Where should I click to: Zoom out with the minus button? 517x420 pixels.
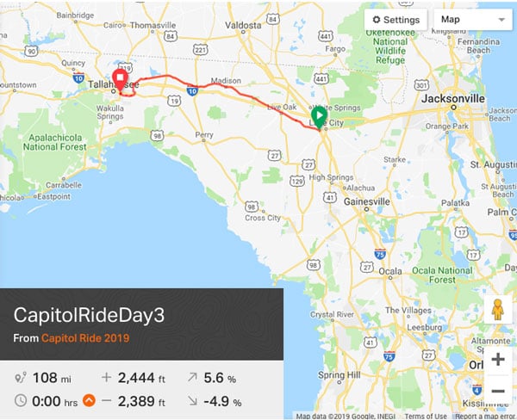pos(497,390)
